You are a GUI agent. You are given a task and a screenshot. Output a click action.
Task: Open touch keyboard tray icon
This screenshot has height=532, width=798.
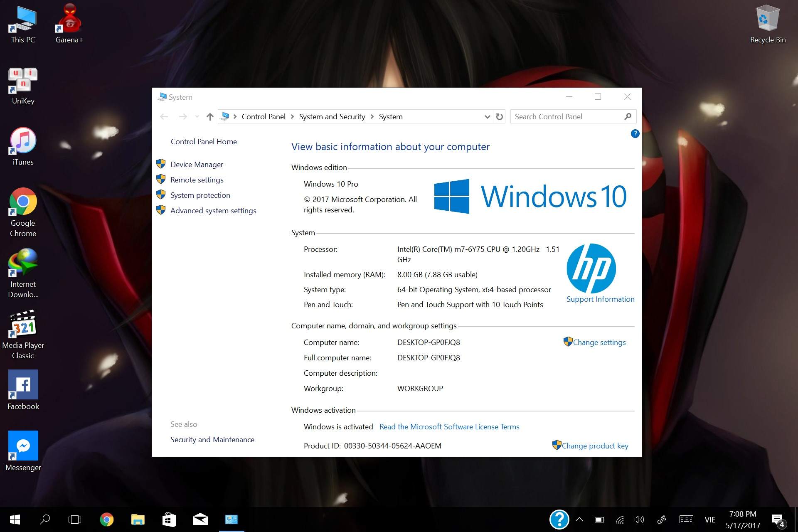686,520
